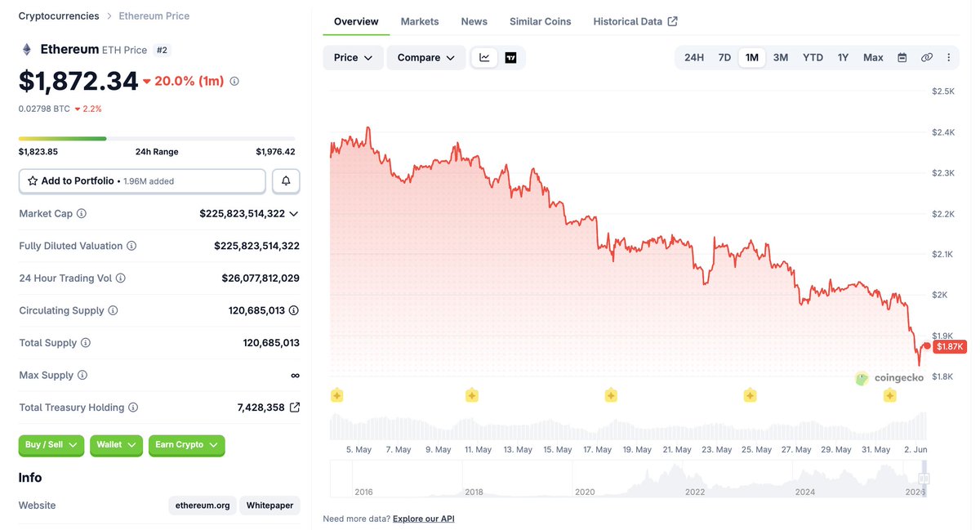Open the Wallet dropdown
Image resolution: width=980 pixels, height=530 pixels.
click(116, 445)
